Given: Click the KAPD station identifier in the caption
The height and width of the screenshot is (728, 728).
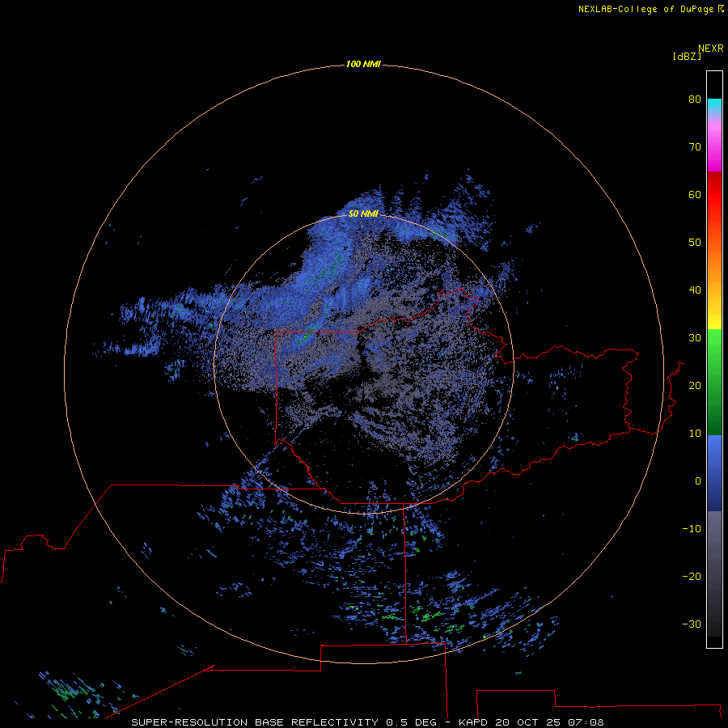Looking at the screenshot, I should click(x=473, y=722).
